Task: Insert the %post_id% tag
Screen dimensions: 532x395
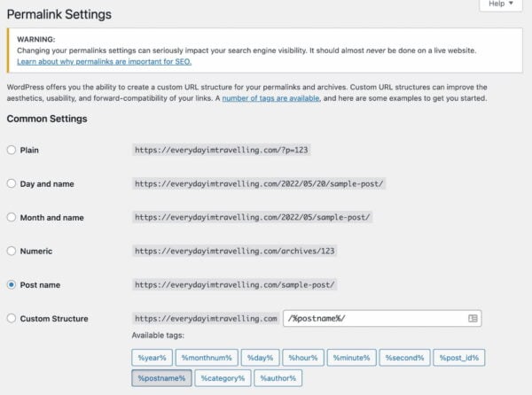Action: [460, 358]
